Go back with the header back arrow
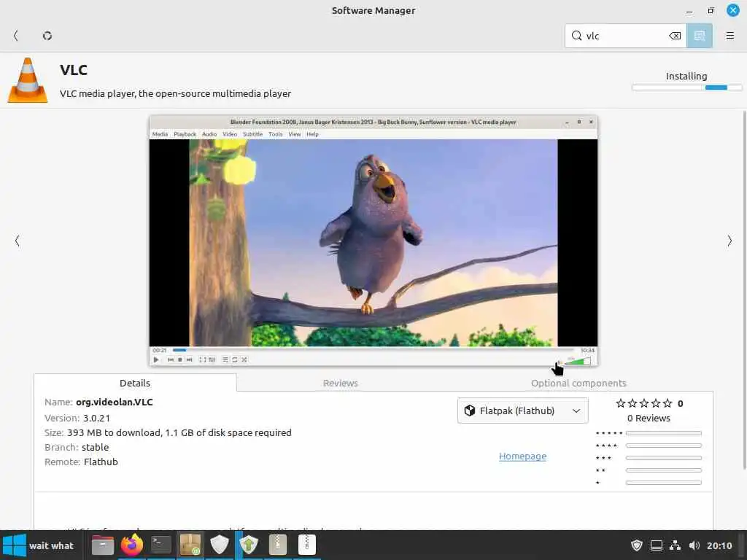 pyautogui.click(x=16, y=36)
